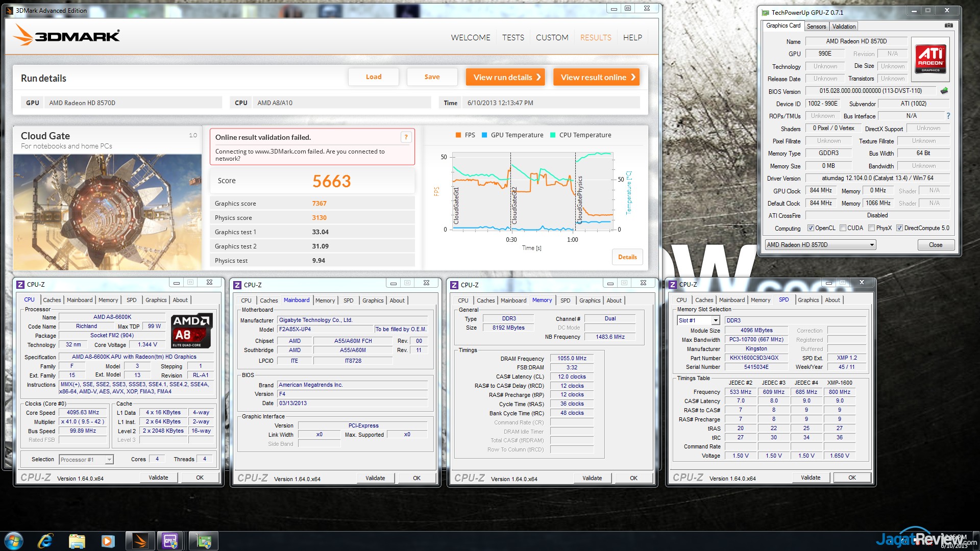Switch to the GPU-Z Sensors tab
The height and width of the screenshot is (551, 980).
816,27
